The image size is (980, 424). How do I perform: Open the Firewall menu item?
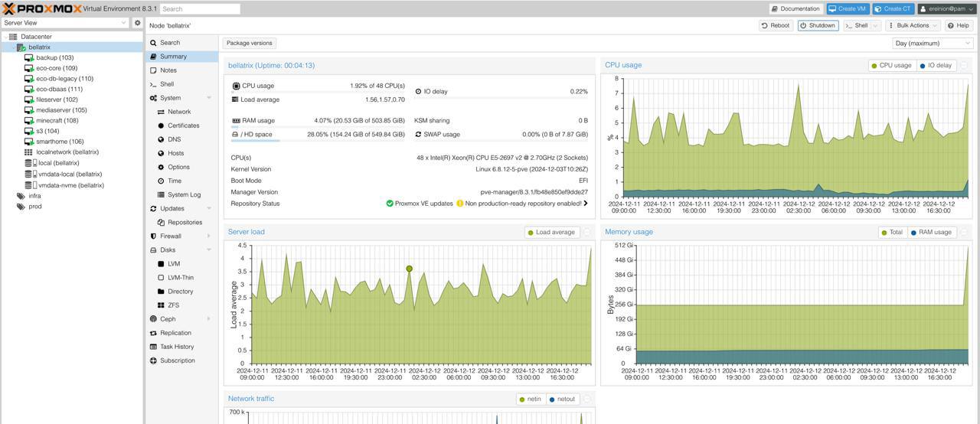(x=171, y=236)
